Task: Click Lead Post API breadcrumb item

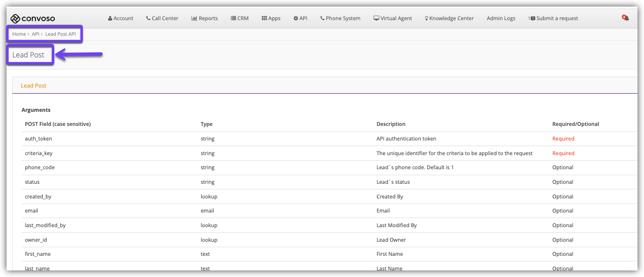Action: tap(60, 34)
